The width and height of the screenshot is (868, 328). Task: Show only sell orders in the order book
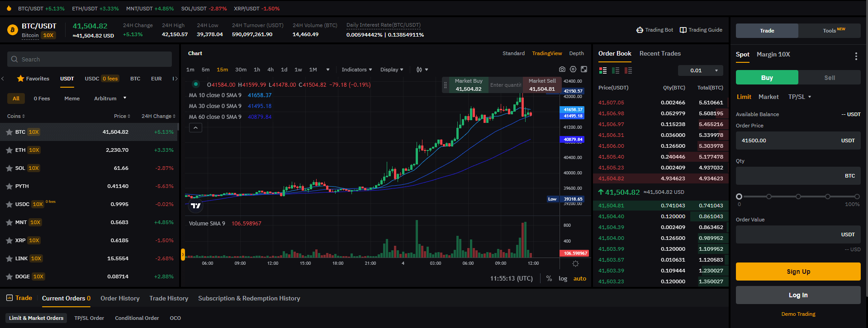click(628, 70)
